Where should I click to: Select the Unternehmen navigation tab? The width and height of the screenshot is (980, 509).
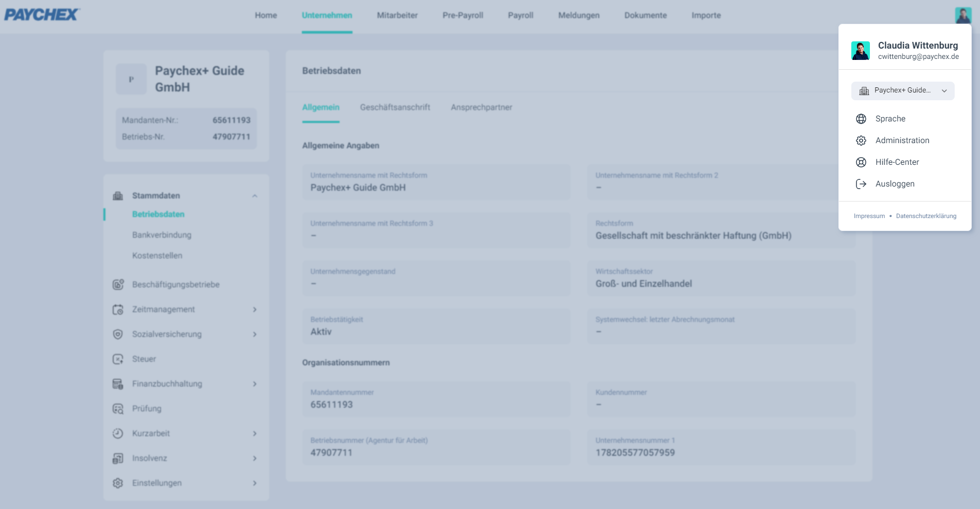pyautogui.click(x=327, y=16)
